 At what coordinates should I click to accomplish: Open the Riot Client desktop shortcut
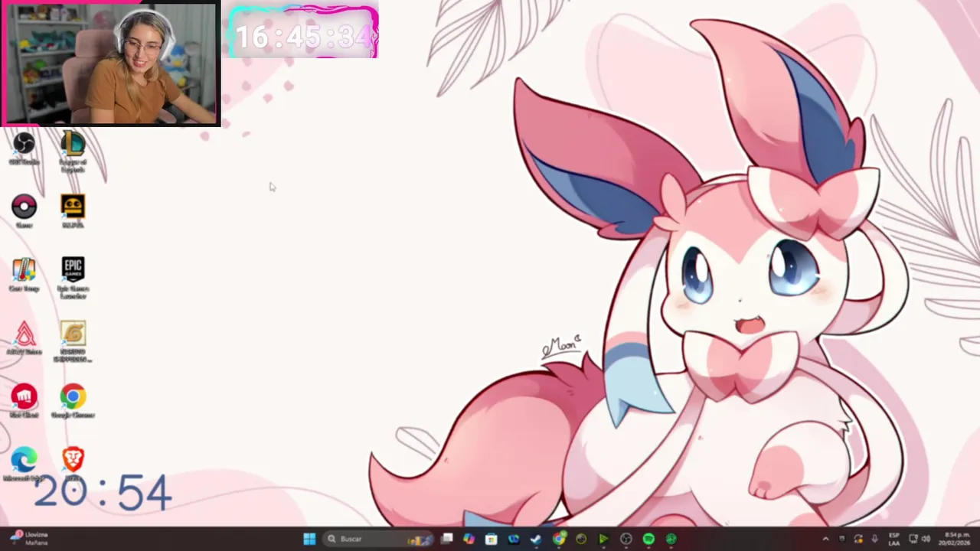click(x=24, y=402)
